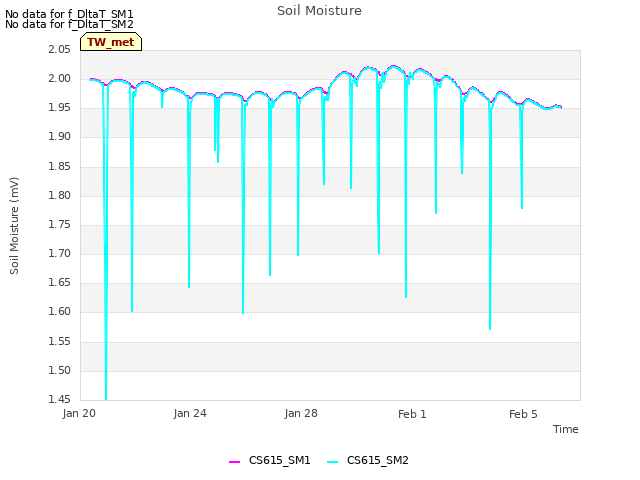This screenshot has height=480, width=640.
Task: Click the cyan spike bottom near 1.57
Action: 490,328
